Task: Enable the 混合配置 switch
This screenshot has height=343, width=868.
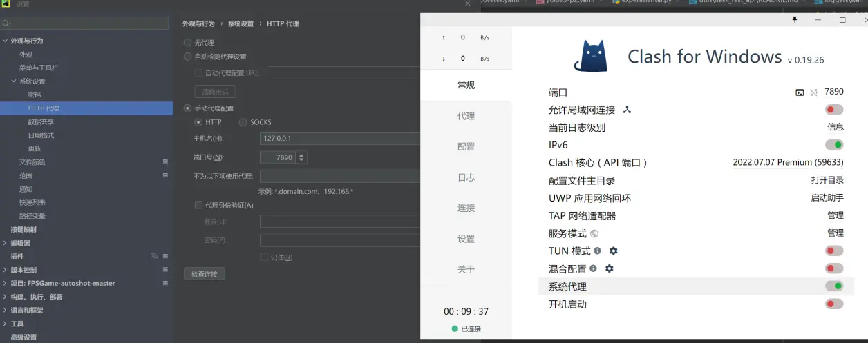Action: coord(834,268)
